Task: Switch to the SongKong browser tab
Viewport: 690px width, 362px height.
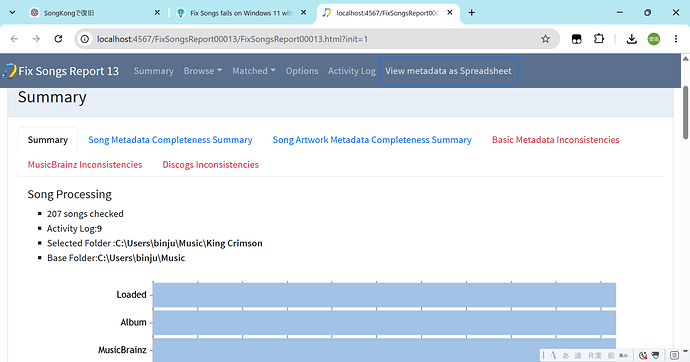Action: coord(95,13)
